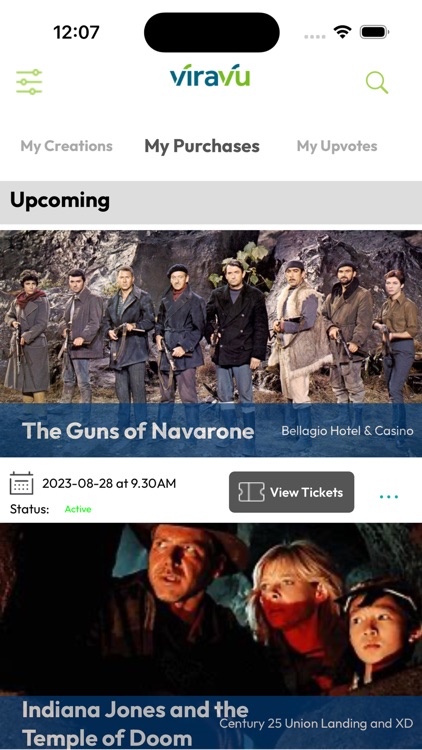Open the filter sliders icon

click(29, 82)
